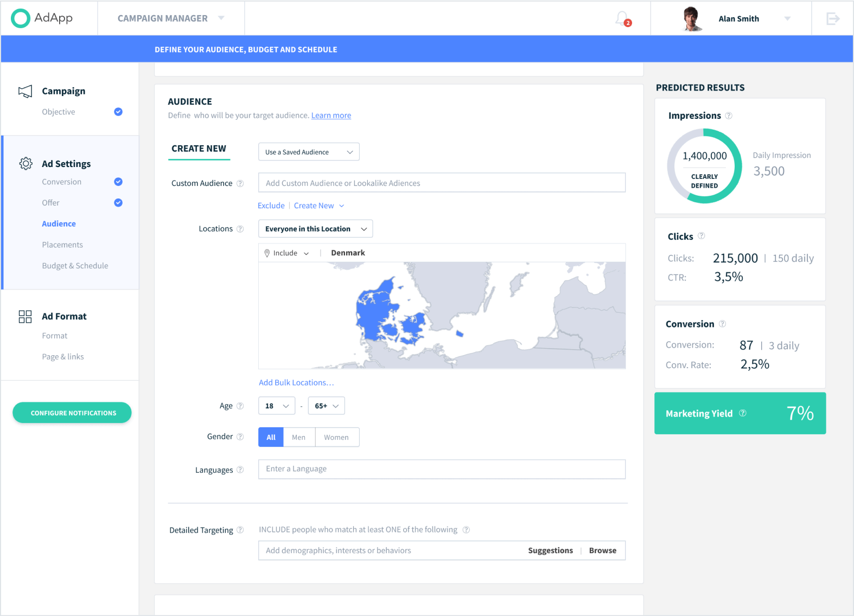Image resolution: width=854 pixels, height=616 pixels.
Task: Click the location pin icon beside Include
Action: [267, 253]
